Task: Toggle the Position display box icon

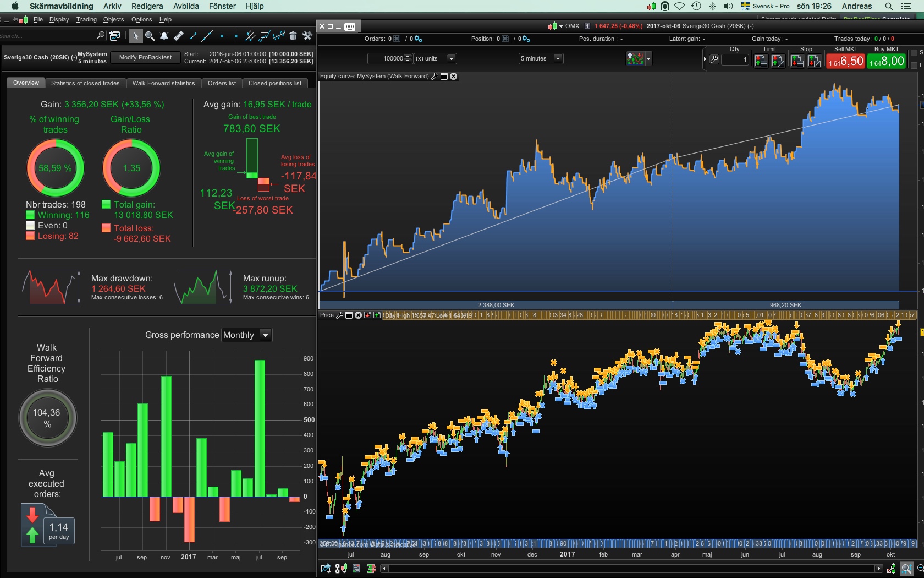Action: (x=505, y=39)
